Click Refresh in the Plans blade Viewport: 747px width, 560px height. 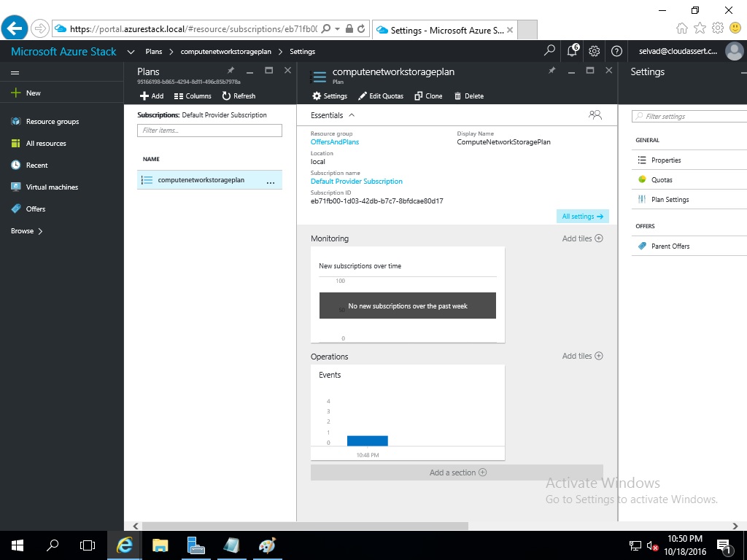239,96
